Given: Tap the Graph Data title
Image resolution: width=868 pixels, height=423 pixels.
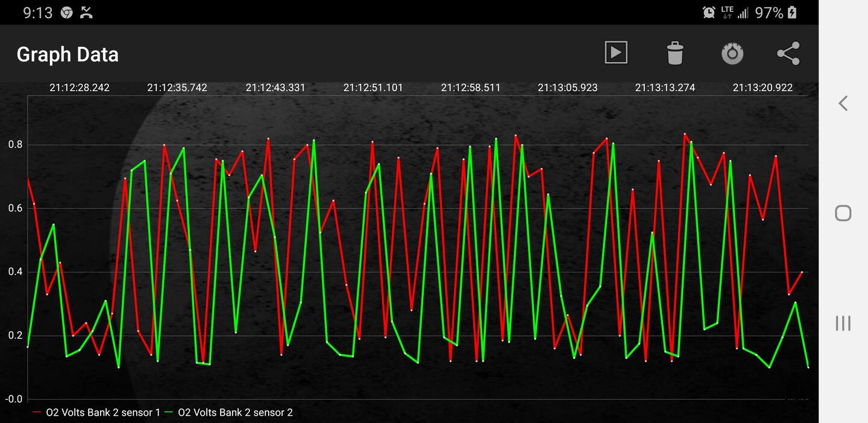Looking at the screenshot, I should pos(68,54).
